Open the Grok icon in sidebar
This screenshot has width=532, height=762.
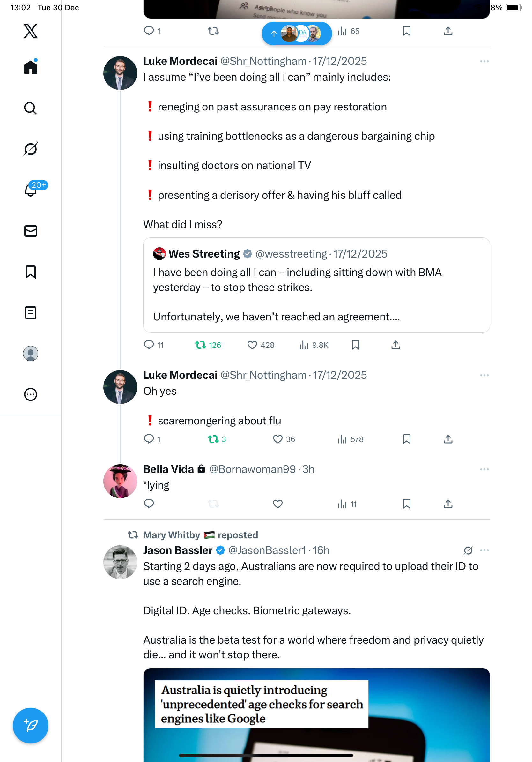31,149
